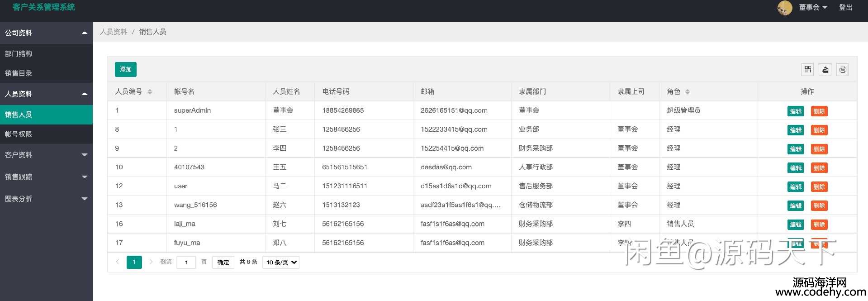Viewport: 868px width, 301px height.
Task: Expand the 客户资料 menu section
Action: 46,155
